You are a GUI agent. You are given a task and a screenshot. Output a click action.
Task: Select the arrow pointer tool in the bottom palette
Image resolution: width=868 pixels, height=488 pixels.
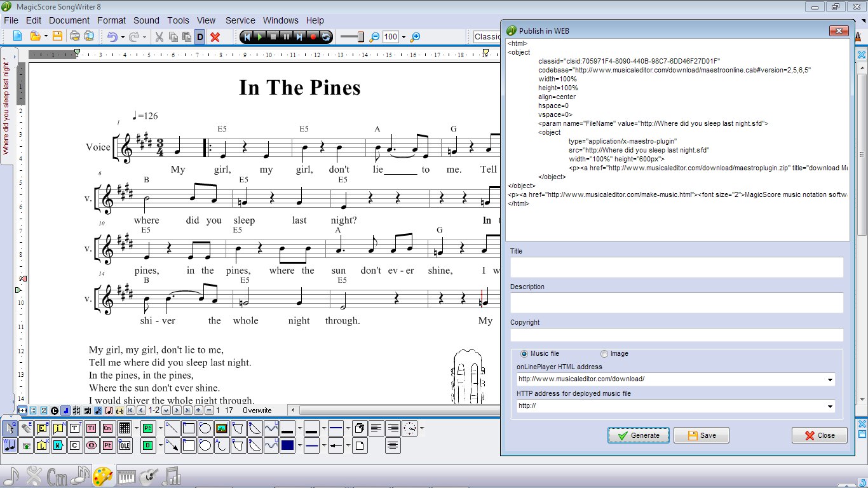pos(10,428)
